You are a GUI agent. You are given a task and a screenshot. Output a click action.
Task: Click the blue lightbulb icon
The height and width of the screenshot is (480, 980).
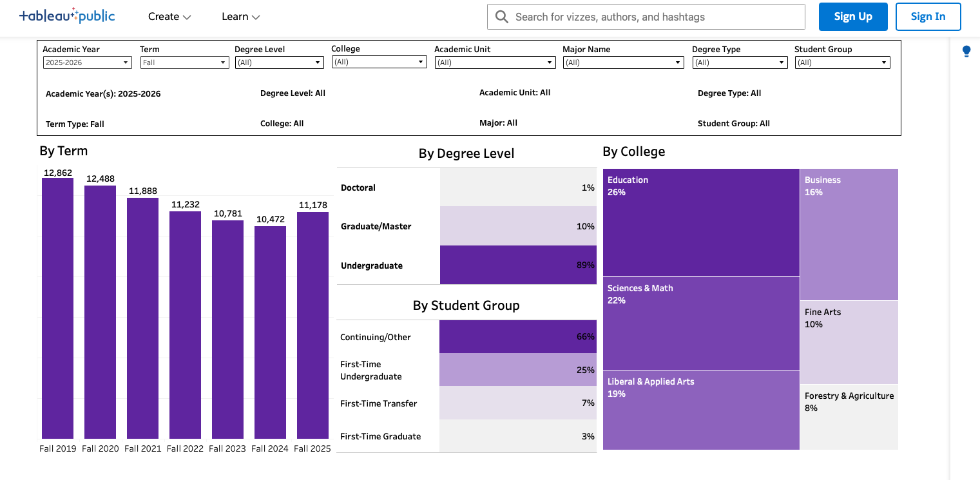[966, 52]
